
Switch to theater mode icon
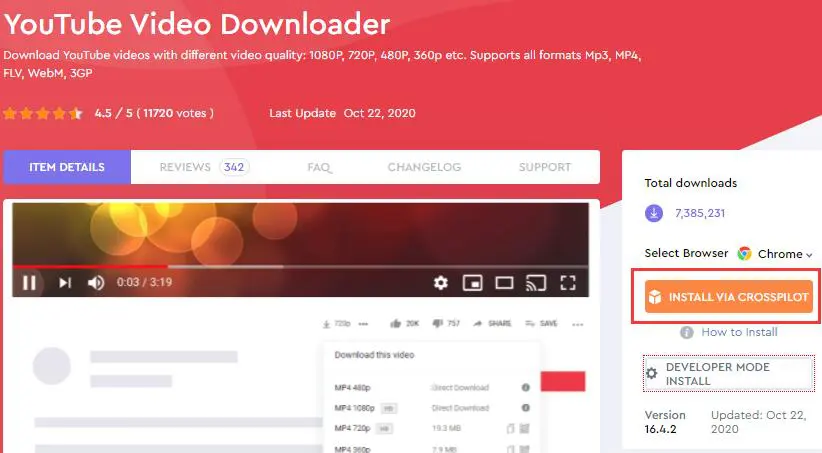[504, 283]
